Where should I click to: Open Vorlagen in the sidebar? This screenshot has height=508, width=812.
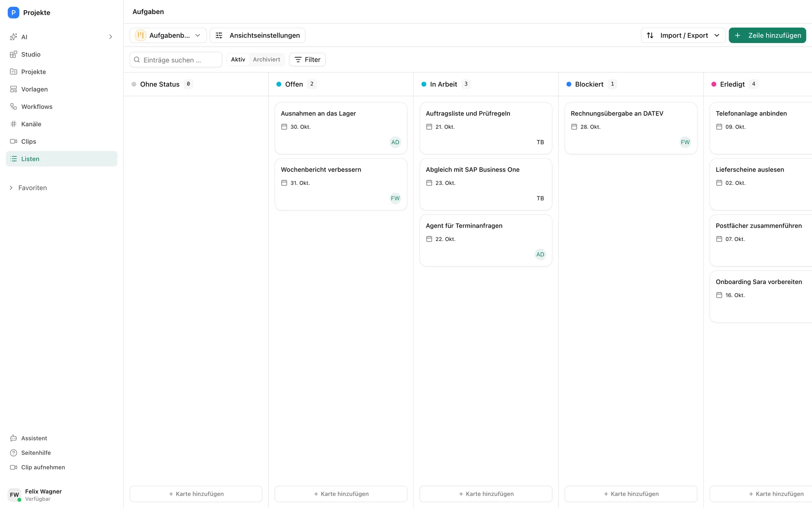click(x=61, y=89)
